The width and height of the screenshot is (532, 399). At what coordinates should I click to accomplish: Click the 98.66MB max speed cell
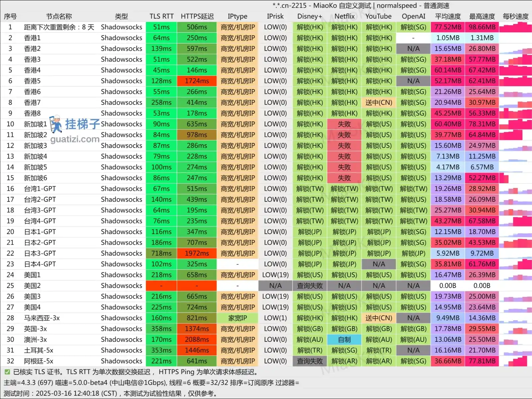pyautogui.click(x=482, y=27)
